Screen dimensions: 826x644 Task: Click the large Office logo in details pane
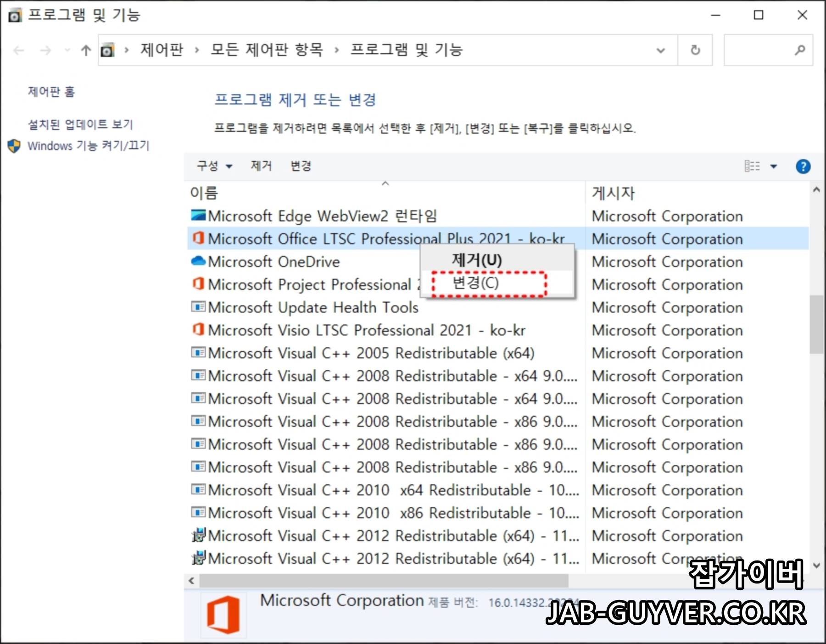pos(223,615)
